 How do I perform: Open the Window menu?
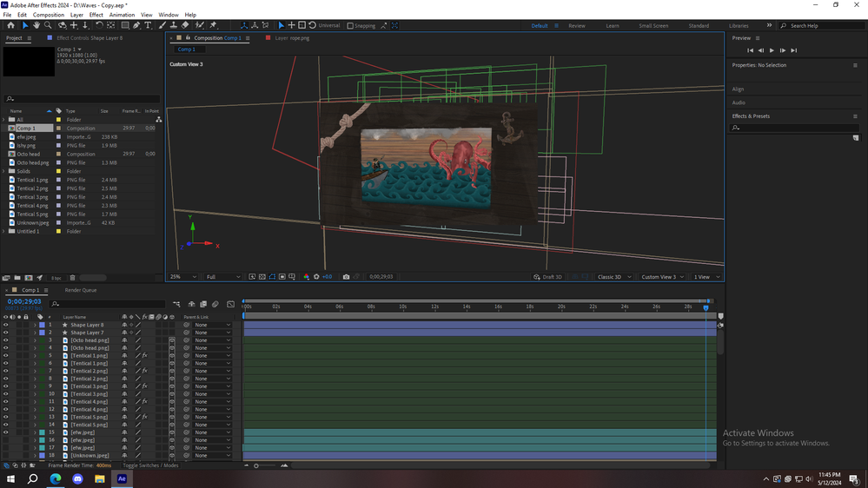pyautogui.click(x=169, y=15)
